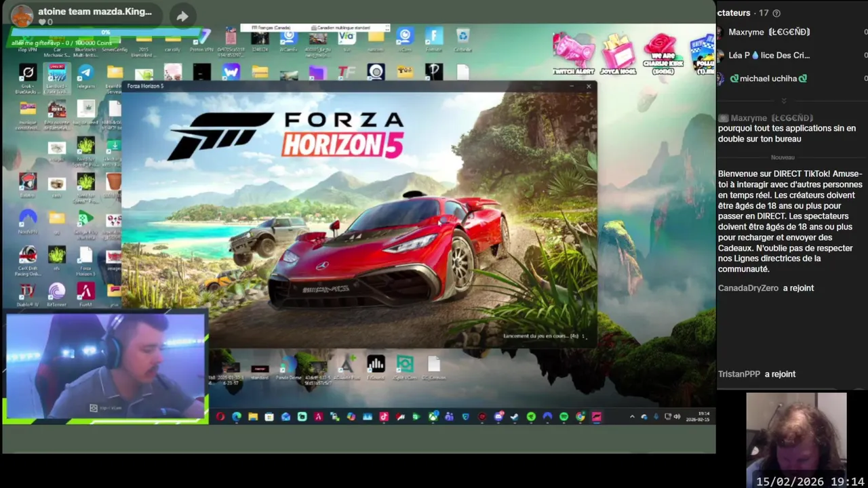Open the Xbox app from the taskbar
868x488 pixels.
pos(433,417)
